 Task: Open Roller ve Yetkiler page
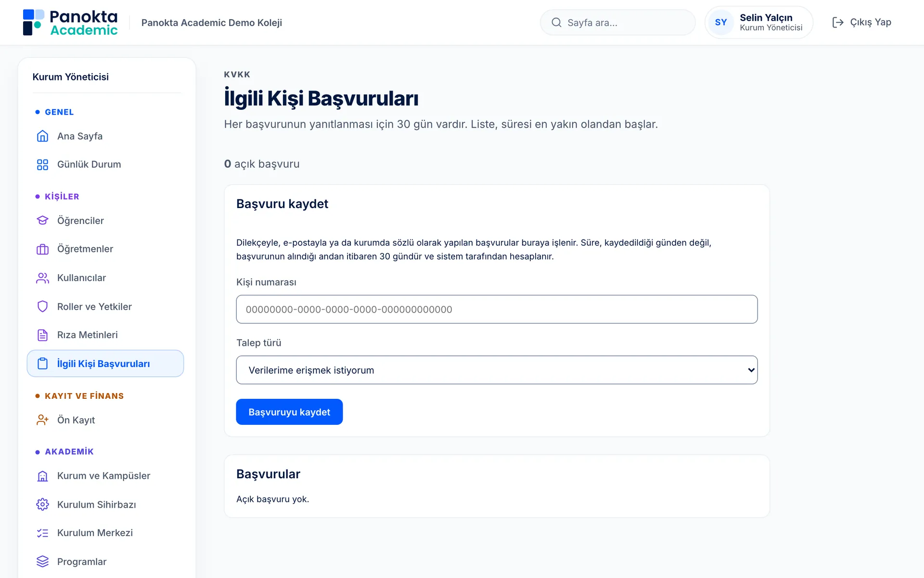pyautogui.click(x=105, y=306)
